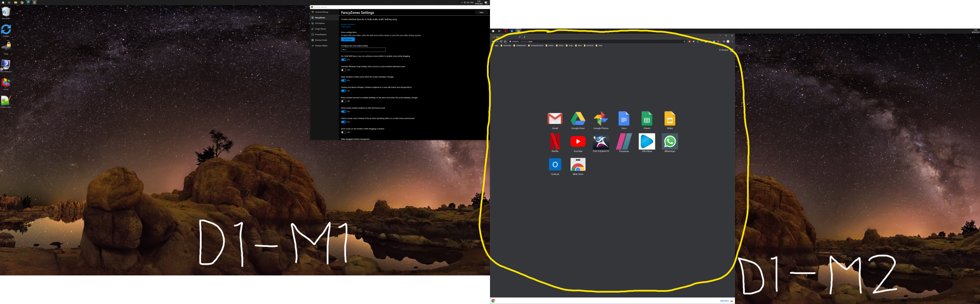The width and height of the screenshot is (980, 304).
Task: Toggle show zones on all monitors setting
Action: (x=344, y=132)
